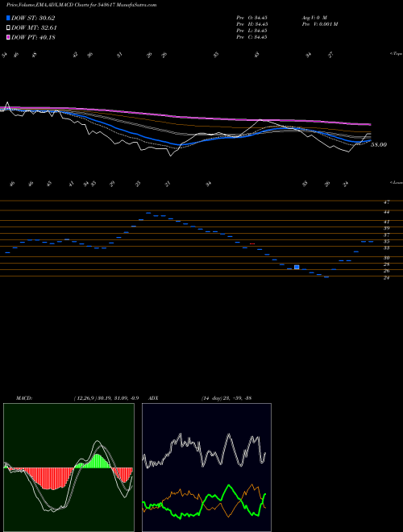Click the Pre V: 0.001 M value
This screenshot has height=532, width=403.
[x=319, y=23]
